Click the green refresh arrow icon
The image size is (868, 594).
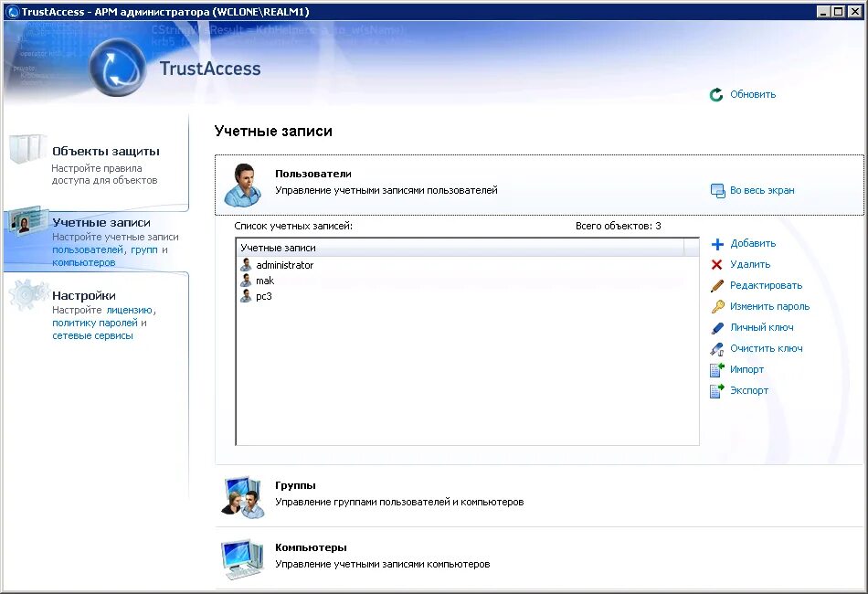tap(716, 95)
